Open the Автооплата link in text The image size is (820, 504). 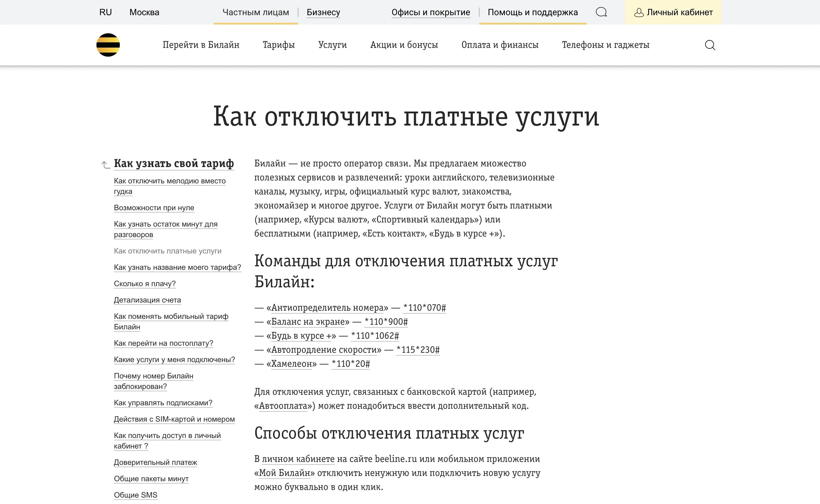(283, 406)
